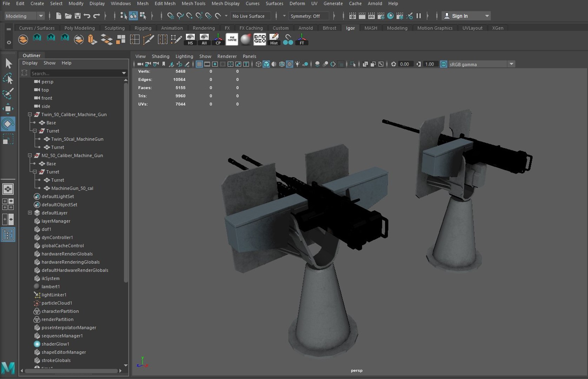Pick the Lasso select tool in the toolbox
The height and width of the screenshot is (379, 588).
[x=8, y=79]
